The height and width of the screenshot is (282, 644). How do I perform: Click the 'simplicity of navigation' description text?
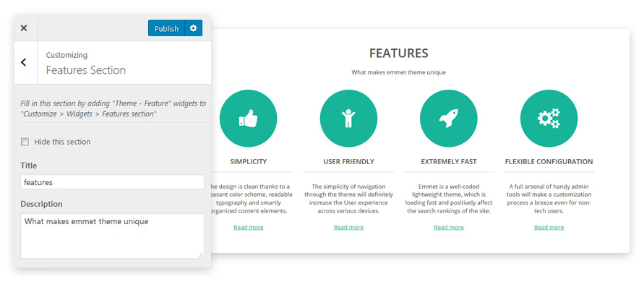click(348, 199)
